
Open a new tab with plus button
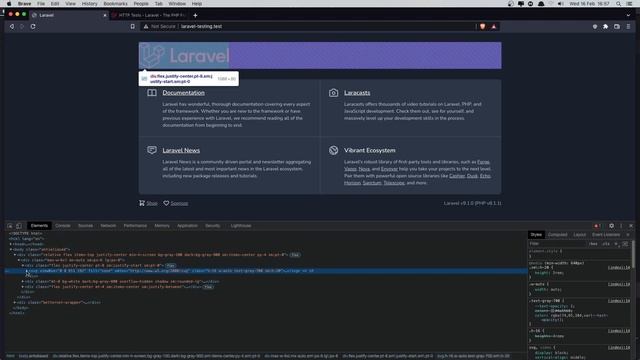coord(195,15)
